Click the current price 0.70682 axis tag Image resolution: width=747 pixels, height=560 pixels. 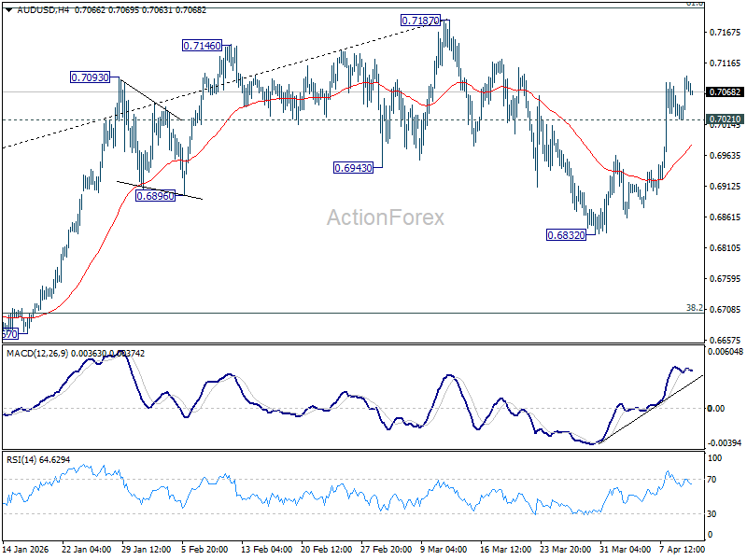[725, 92]
